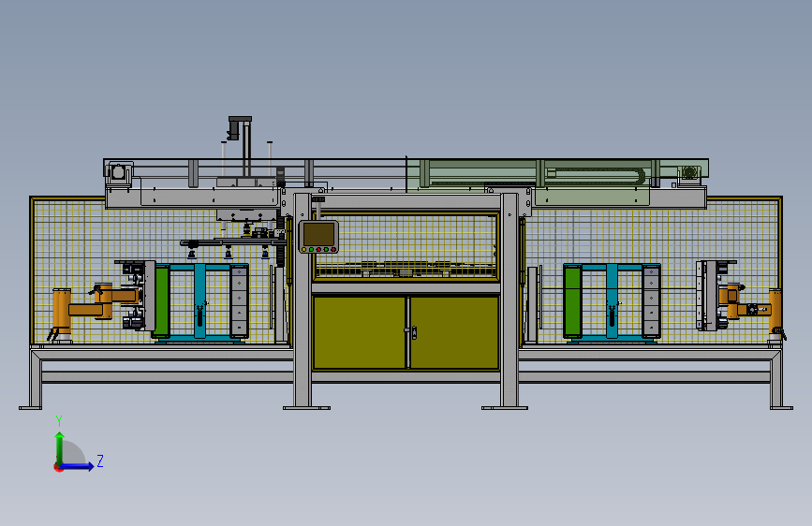This screenshot has height=526, width=812.
Task: Click the red origin dot of the triad
Action: [x=58, y=467]
